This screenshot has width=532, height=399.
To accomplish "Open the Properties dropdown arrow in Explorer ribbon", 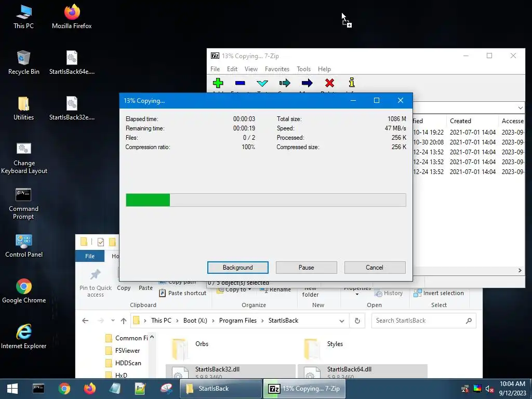I will [357, 295].
